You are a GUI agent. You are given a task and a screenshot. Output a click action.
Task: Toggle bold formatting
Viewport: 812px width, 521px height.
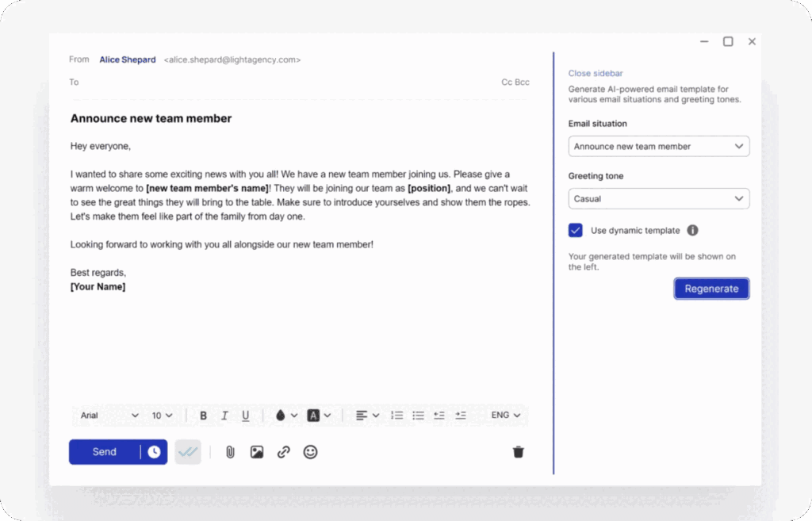[x=204, y=415]
